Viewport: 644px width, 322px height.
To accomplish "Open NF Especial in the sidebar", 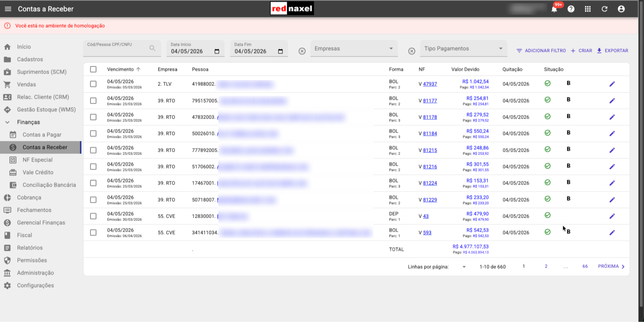I will [x=41, y=160].
